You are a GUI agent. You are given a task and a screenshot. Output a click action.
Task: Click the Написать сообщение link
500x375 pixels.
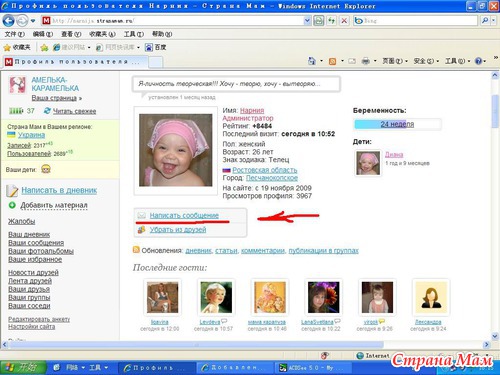[x=184, y=216]
